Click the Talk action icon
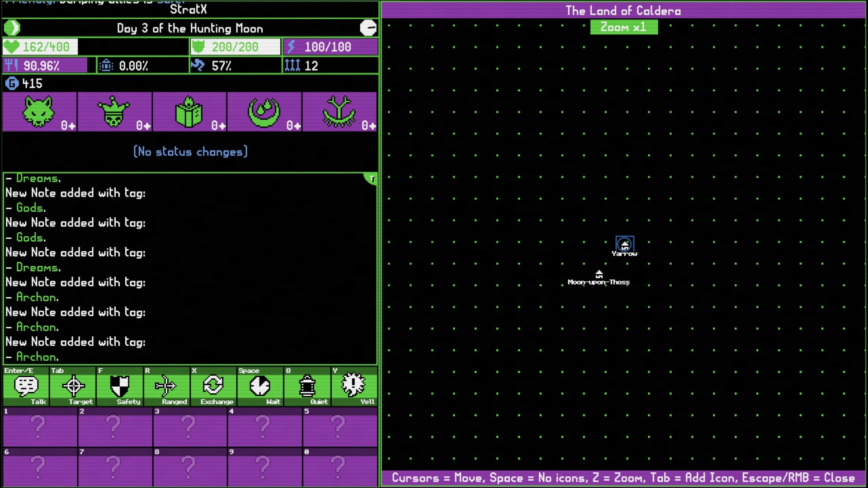The height and width of the screenshot is (488, 868). (26, 386)
